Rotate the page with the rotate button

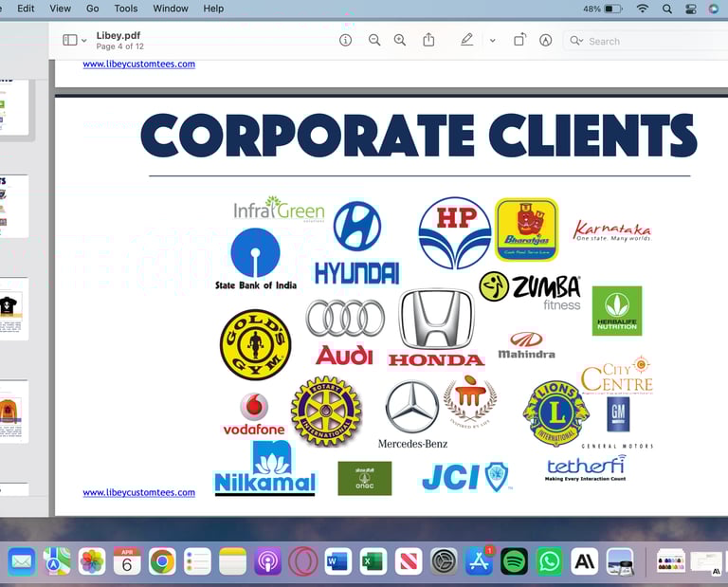coord(520,40)
